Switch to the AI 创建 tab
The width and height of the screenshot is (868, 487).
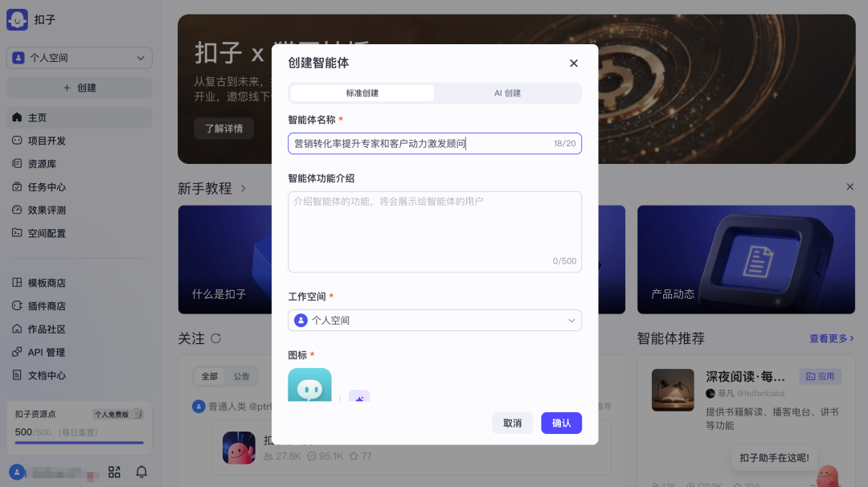[x=507, y=93]
